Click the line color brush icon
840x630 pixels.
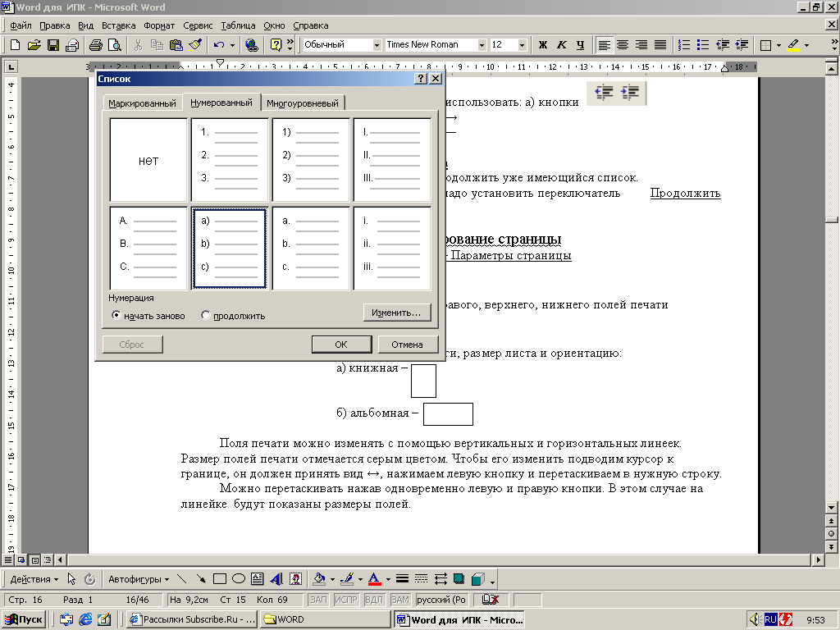[x=347, y=579]
